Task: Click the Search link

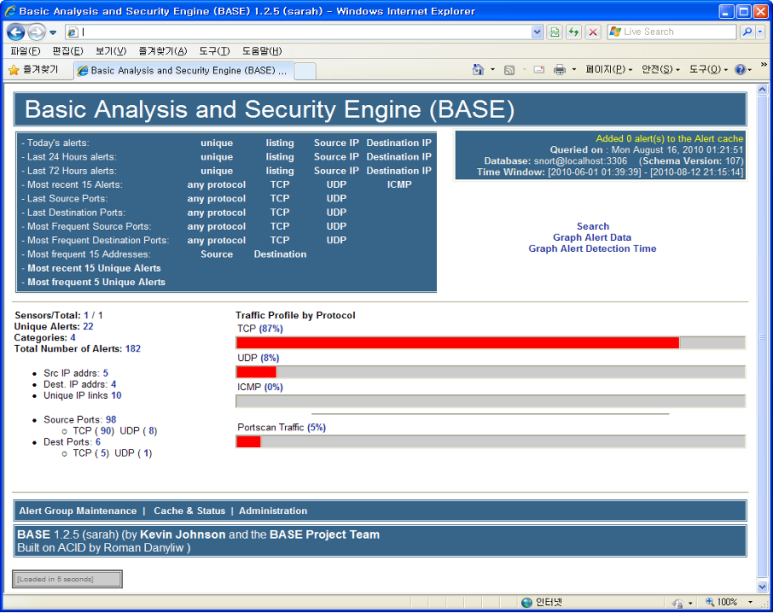Action: click(x=593, y=226)
